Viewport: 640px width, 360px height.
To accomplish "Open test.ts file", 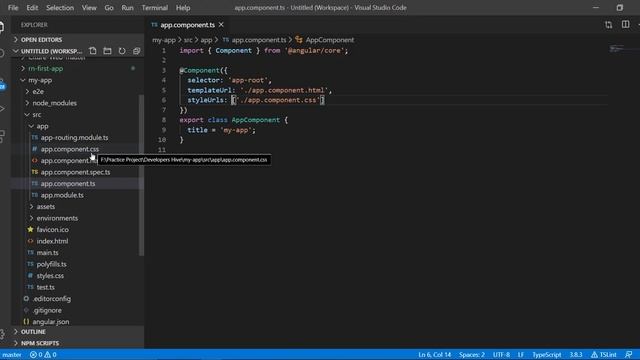I will [45, 287].
